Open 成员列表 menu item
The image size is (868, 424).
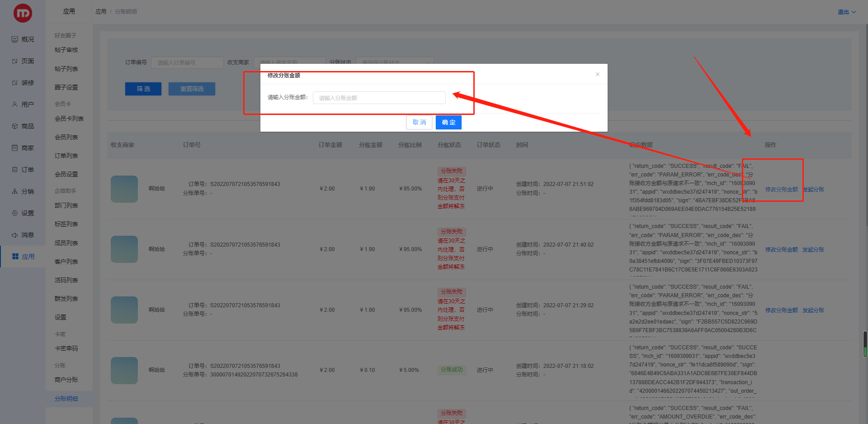click(x=66, y=243)
